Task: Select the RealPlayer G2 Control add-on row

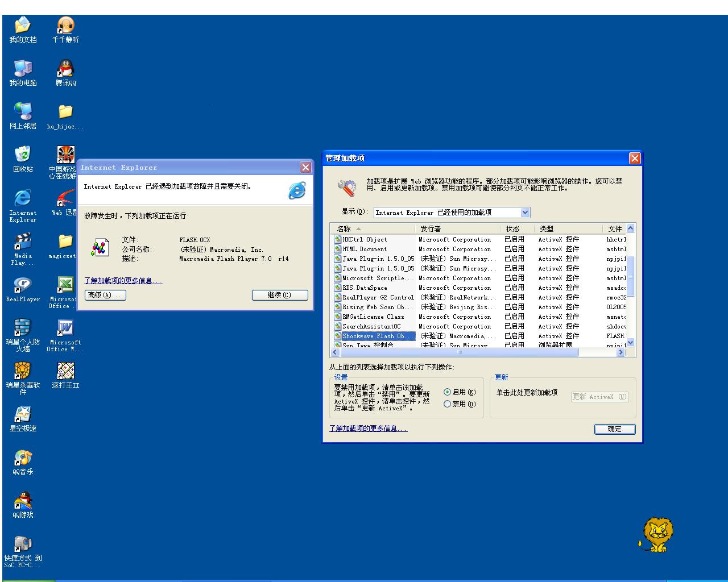Action: 478,298
